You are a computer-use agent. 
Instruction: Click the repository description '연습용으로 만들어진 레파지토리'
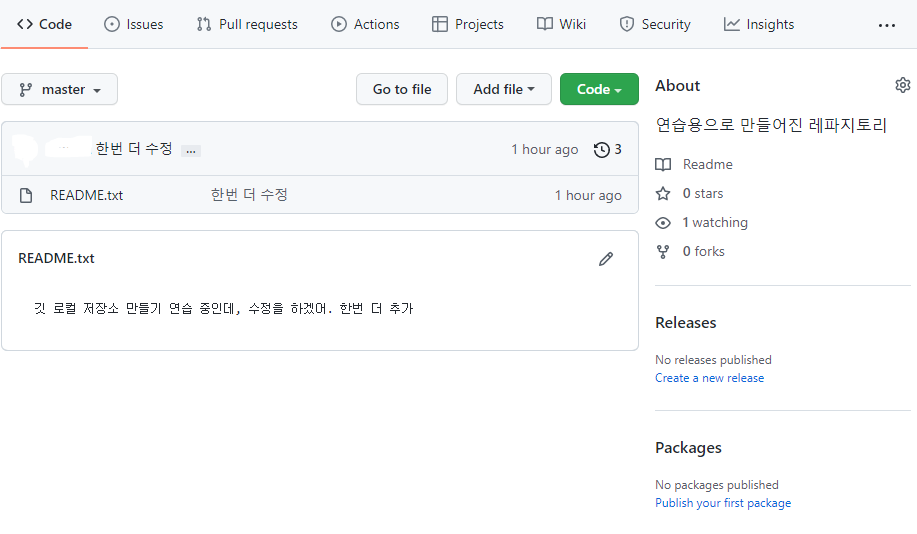click(x=771, y=125)
